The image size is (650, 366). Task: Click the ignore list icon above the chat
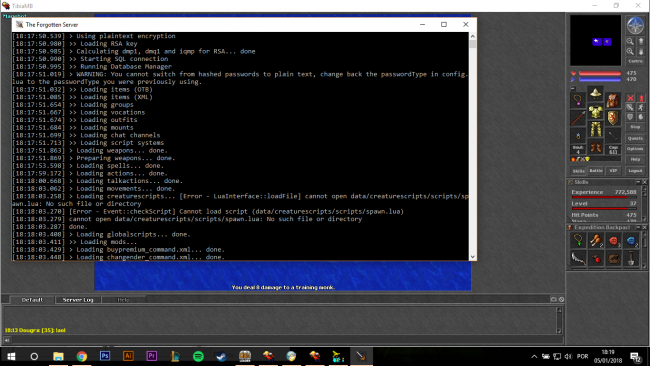click(561, 299)
